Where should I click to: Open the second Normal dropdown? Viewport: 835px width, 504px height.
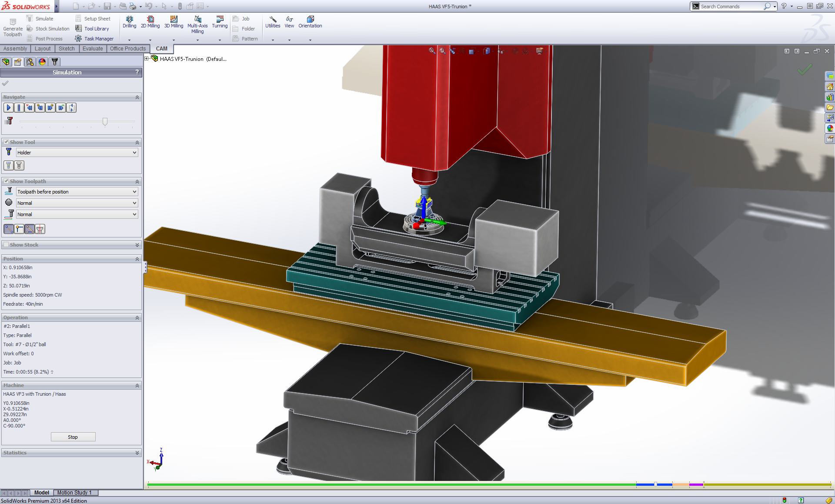click(77, 214)
